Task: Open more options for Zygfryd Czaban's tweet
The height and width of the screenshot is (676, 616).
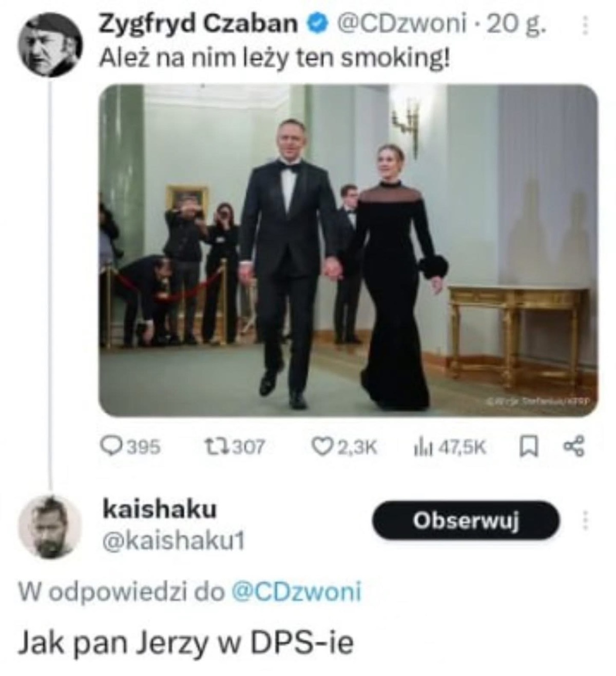Action: [x=584, y=26]
